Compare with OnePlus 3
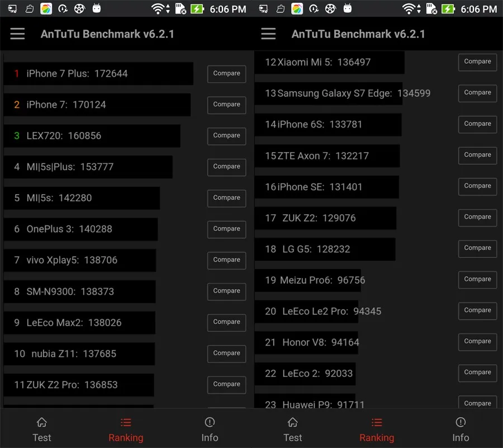This screenshot has width=503, height=448. click(226, 229)
